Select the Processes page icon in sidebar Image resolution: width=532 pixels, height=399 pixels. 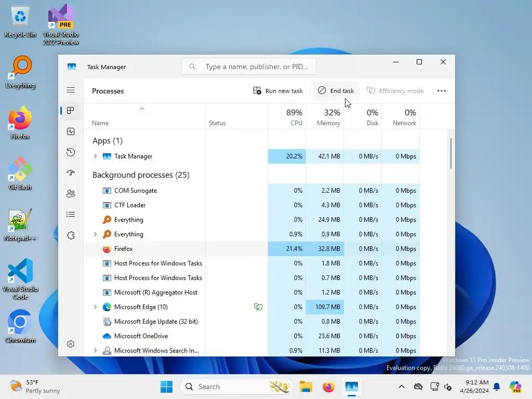(x=71, y=111)
